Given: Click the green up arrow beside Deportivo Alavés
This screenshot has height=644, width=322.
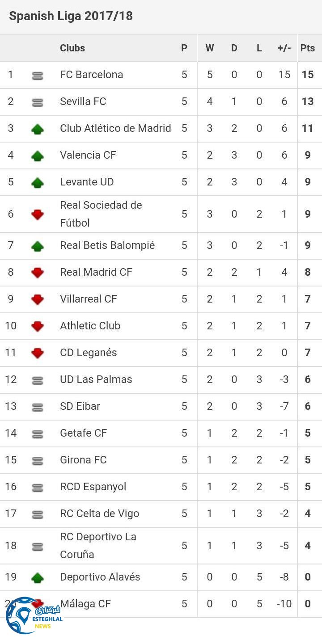Looking at the screenshot, I should click(x=38, y=578).
